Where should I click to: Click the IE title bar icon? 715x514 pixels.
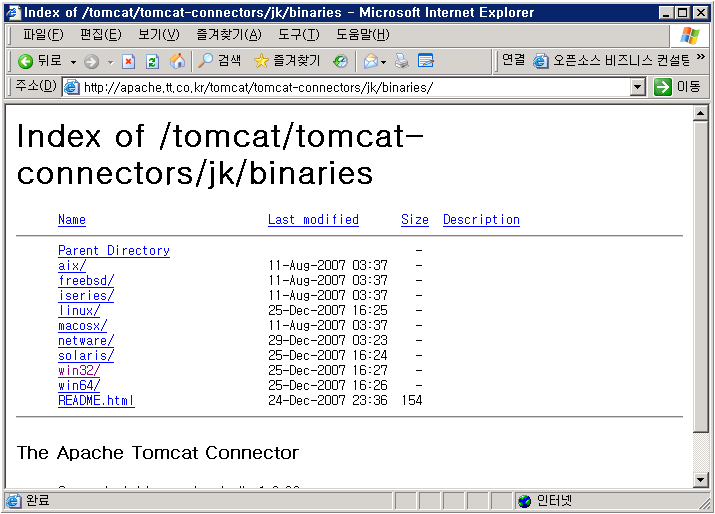tap(13, 12)
